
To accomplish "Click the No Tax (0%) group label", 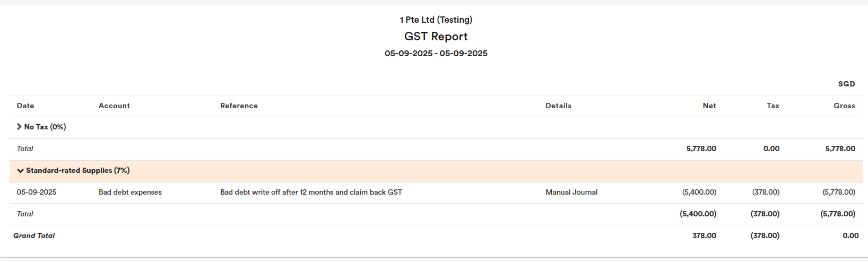I will coord(45,127).
